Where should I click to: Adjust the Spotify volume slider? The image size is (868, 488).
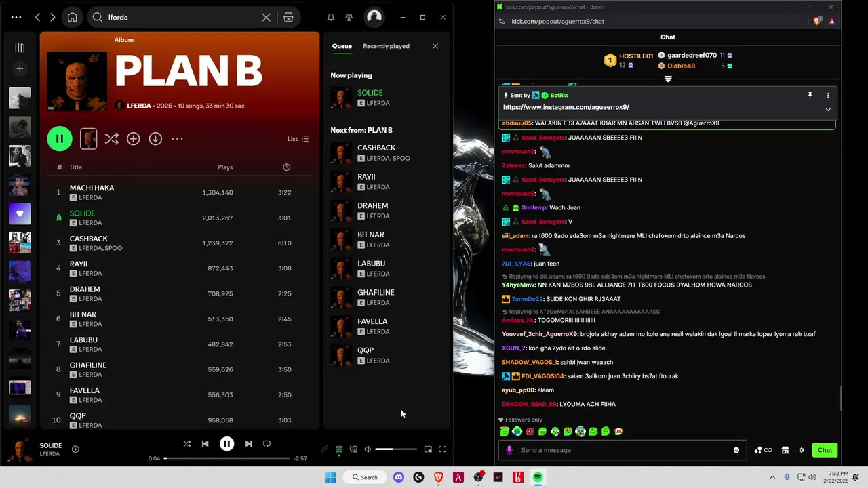click(x=396, y=449)
